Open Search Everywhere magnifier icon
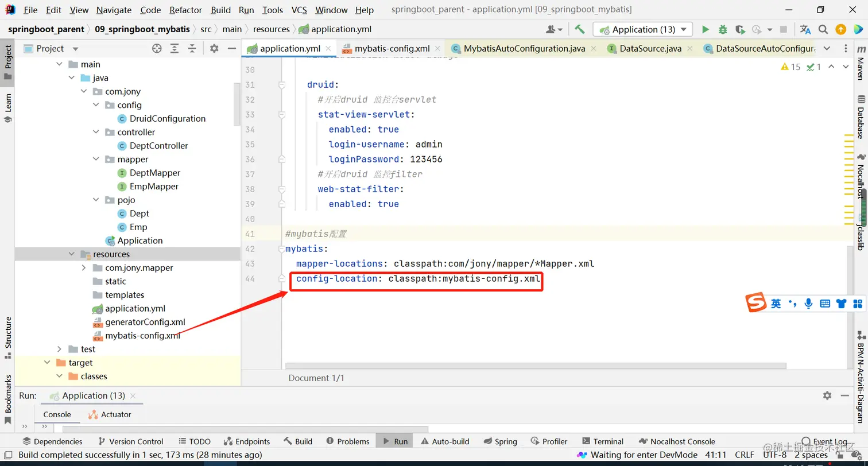 pyautogui.click(x=823, y=29)
